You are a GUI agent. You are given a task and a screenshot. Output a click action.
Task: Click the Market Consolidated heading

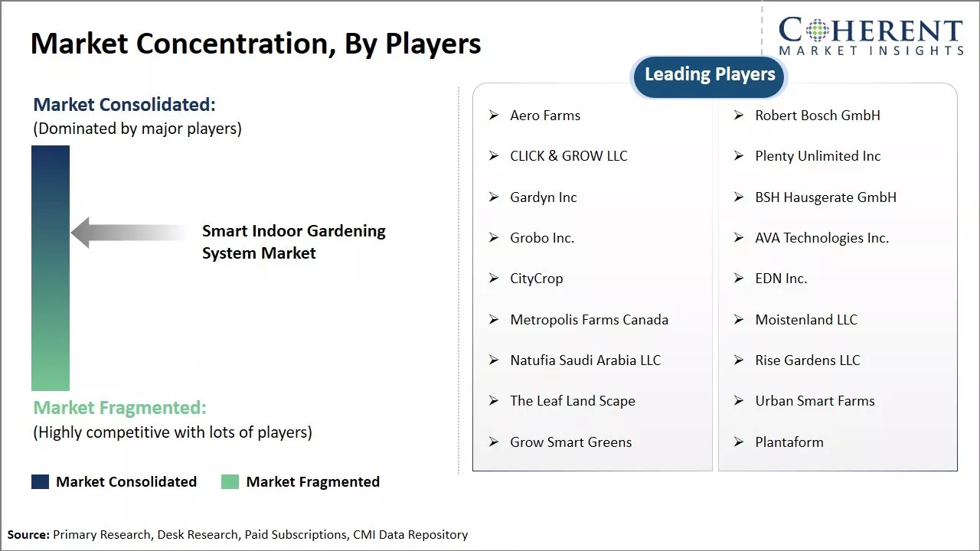click(x=124, y=104)
